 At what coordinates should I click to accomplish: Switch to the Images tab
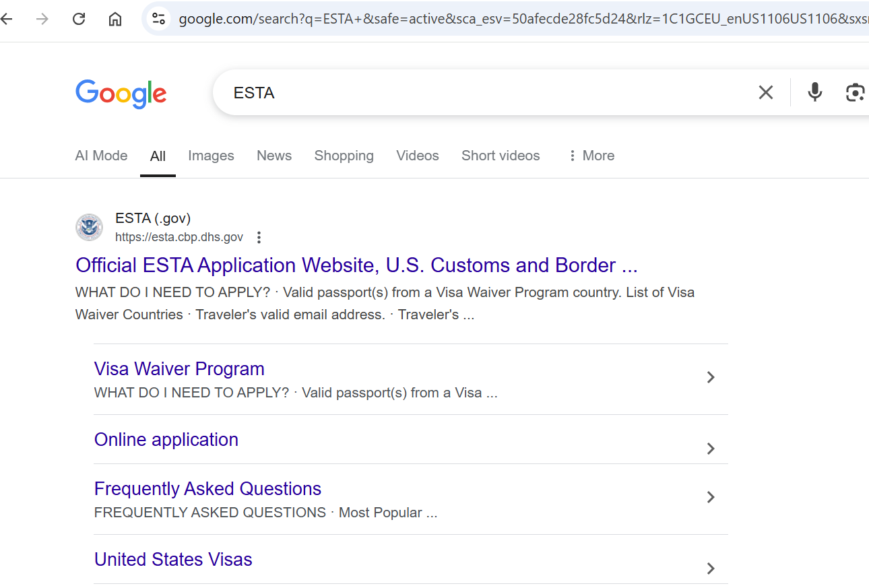tap(211, 156)
